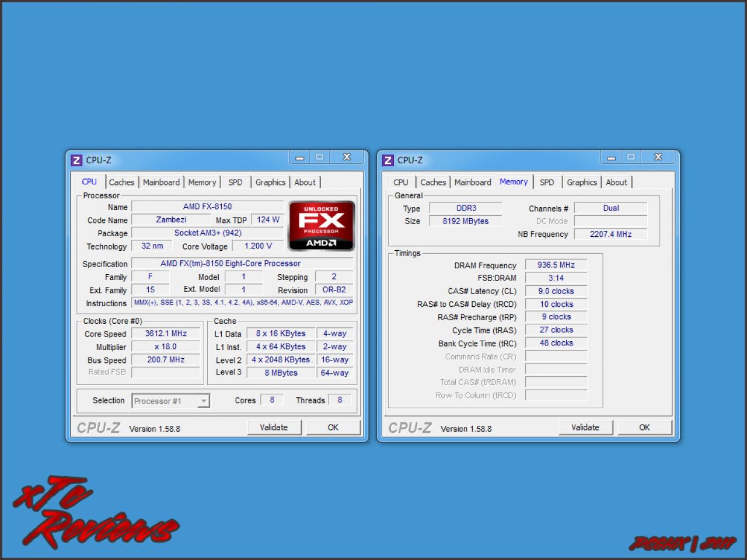Screen dimensions: 747x560
Task: Click the 2207.4 MHz NB Frequency value
Action: tap(611, 234)
